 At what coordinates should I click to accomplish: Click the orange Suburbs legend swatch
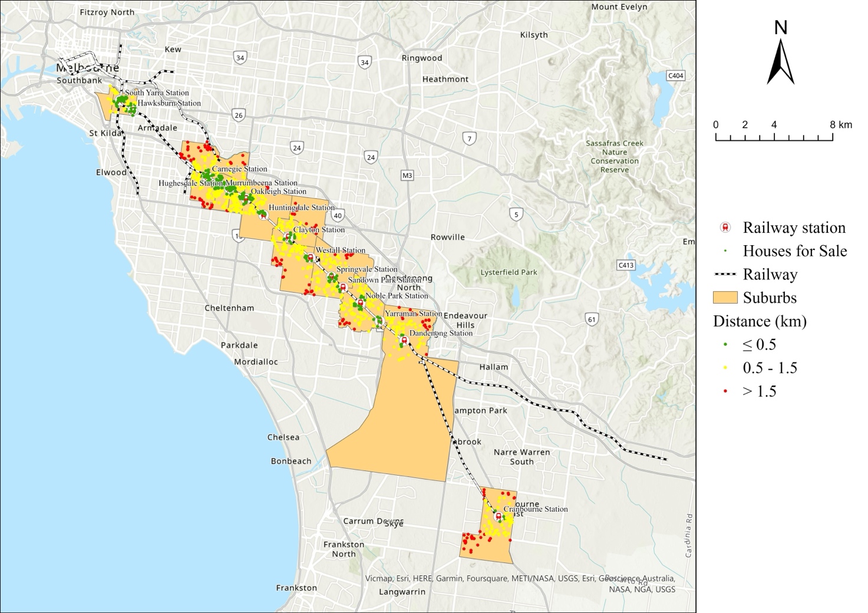coord(725,298)
